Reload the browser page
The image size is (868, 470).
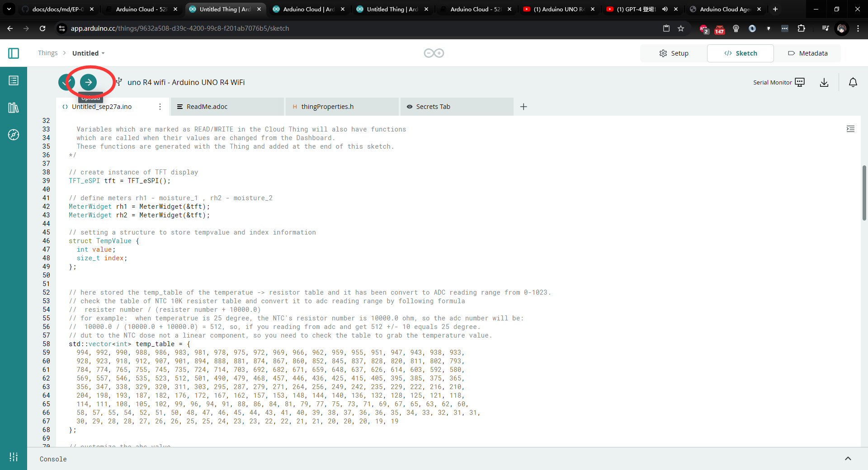coord(42,28)
